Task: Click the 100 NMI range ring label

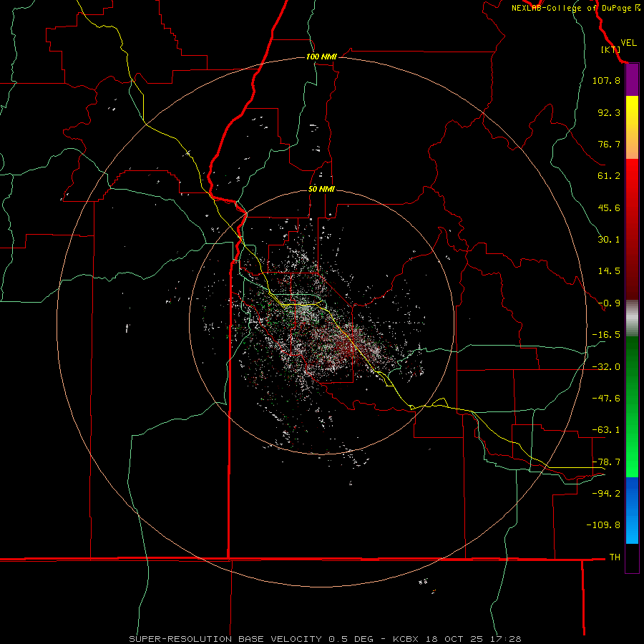Action: [321, 57]
